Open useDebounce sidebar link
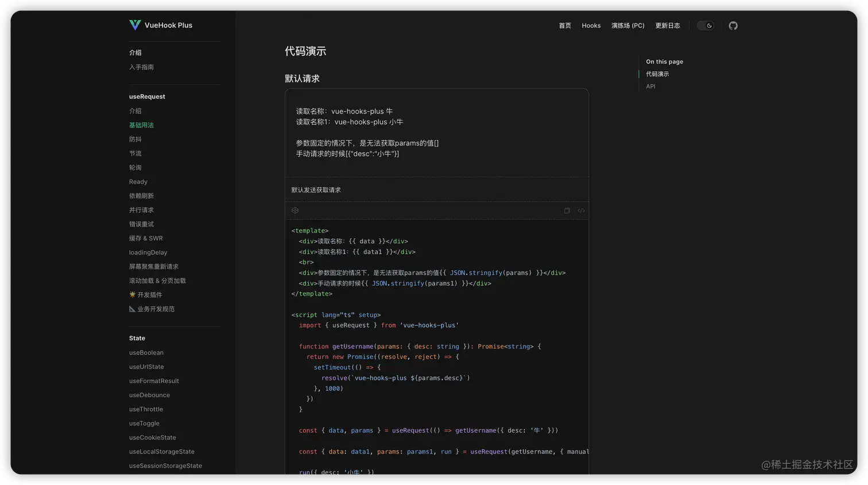 point(149,395)
